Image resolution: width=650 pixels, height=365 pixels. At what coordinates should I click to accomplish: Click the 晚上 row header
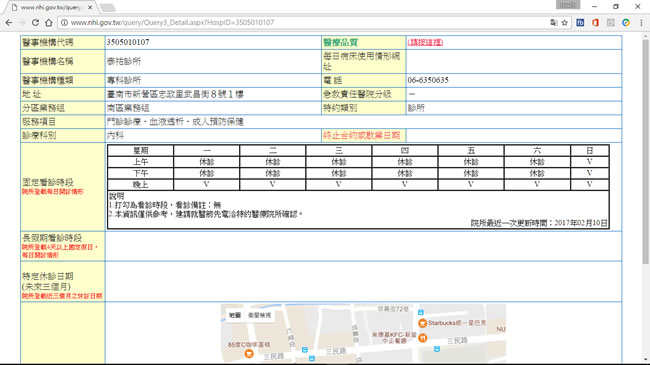141,185
